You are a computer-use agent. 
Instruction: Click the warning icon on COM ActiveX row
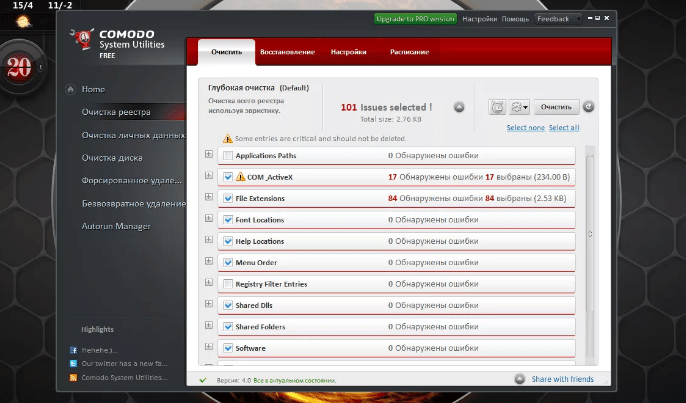coord(241,177)
